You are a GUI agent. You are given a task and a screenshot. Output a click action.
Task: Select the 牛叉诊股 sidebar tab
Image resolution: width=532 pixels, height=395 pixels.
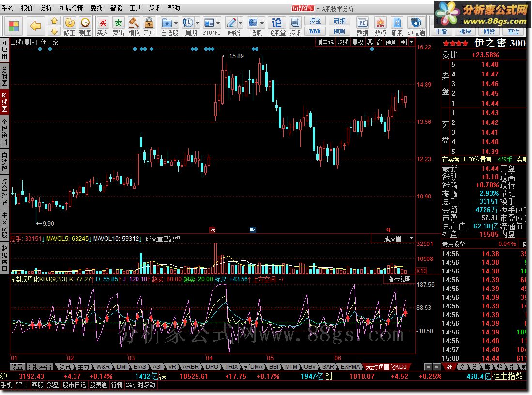[4, 225]
